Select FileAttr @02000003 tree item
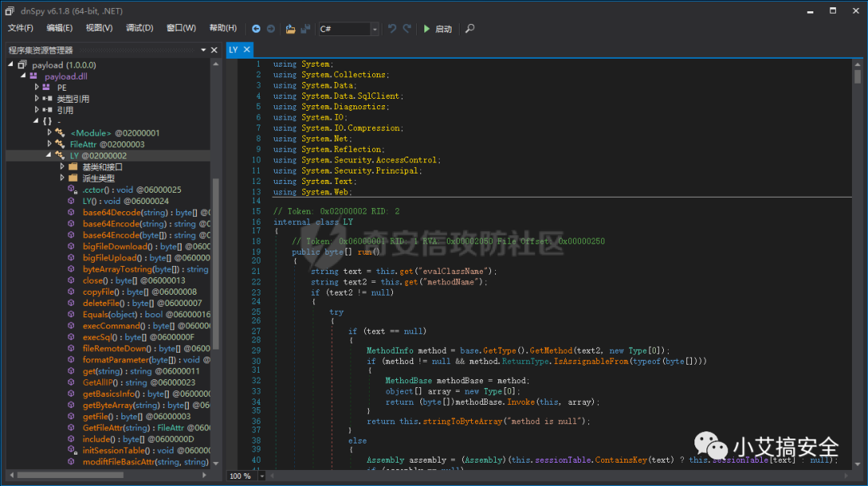 107,145
